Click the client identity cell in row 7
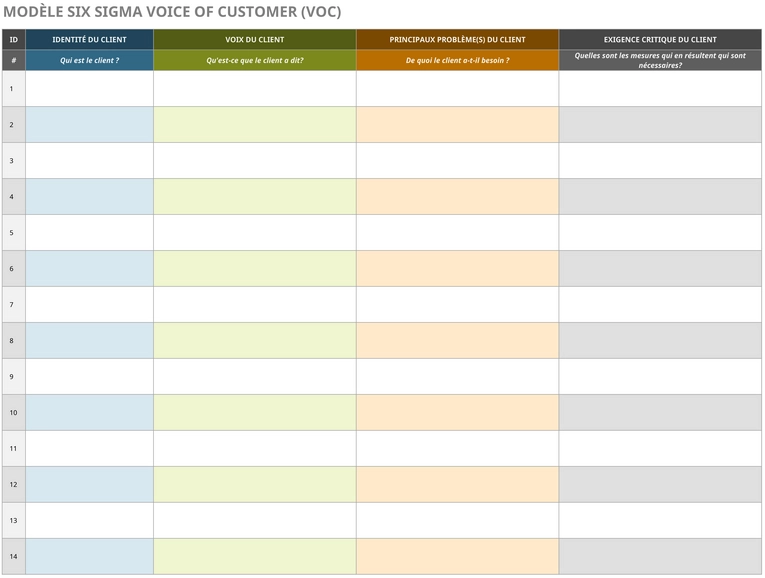The height and width of the screenshot is (578, 765). click(89, 304)
